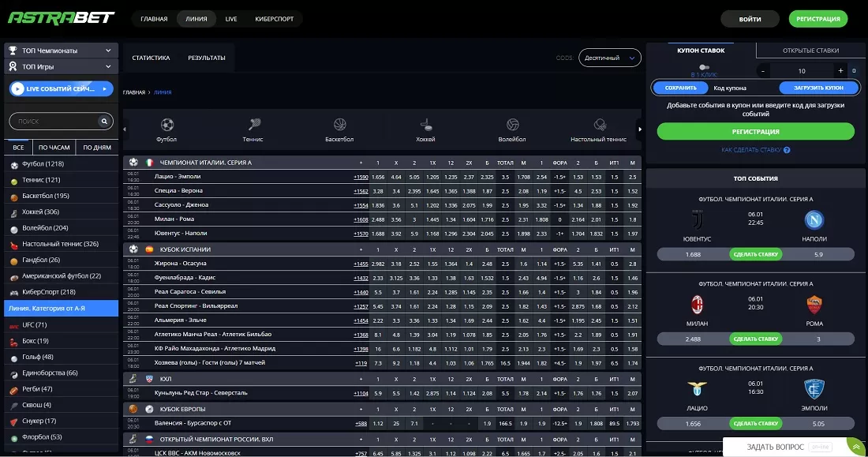Filter events by 'По часам' tab

click(54, 148)
